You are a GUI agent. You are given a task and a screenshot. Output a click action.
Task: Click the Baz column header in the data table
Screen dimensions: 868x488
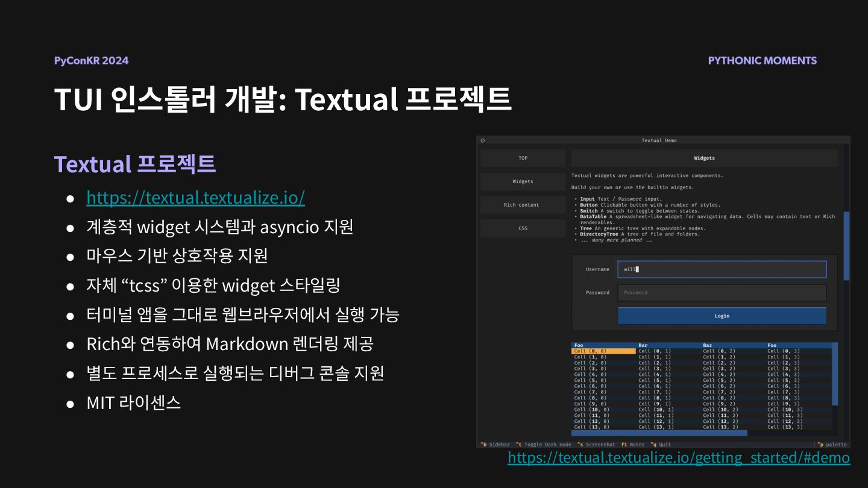point(708,345)
